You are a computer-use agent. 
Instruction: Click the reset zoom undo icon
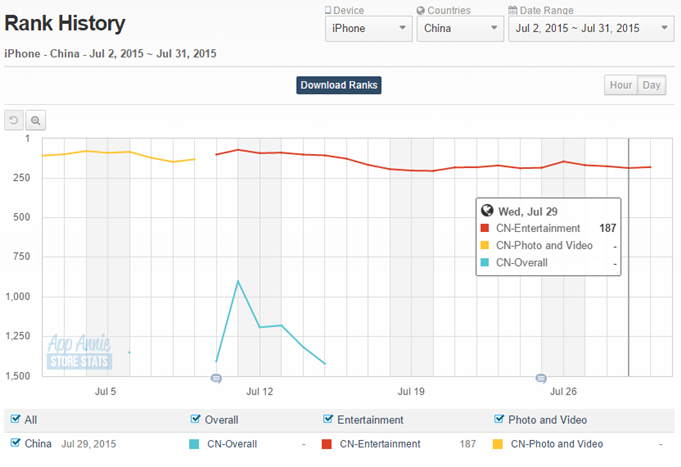click(x=14, y=120)
